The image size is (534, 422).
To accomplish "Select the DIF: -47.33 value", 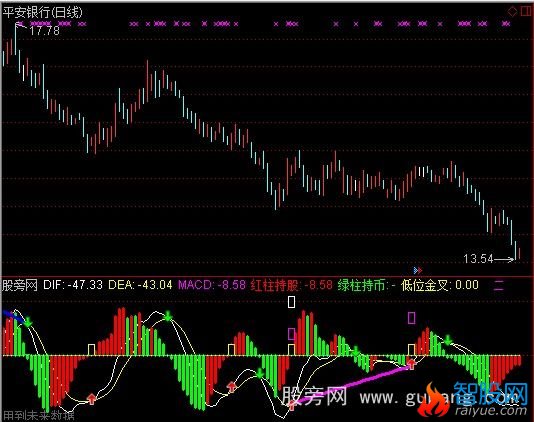I will point(73,285).
